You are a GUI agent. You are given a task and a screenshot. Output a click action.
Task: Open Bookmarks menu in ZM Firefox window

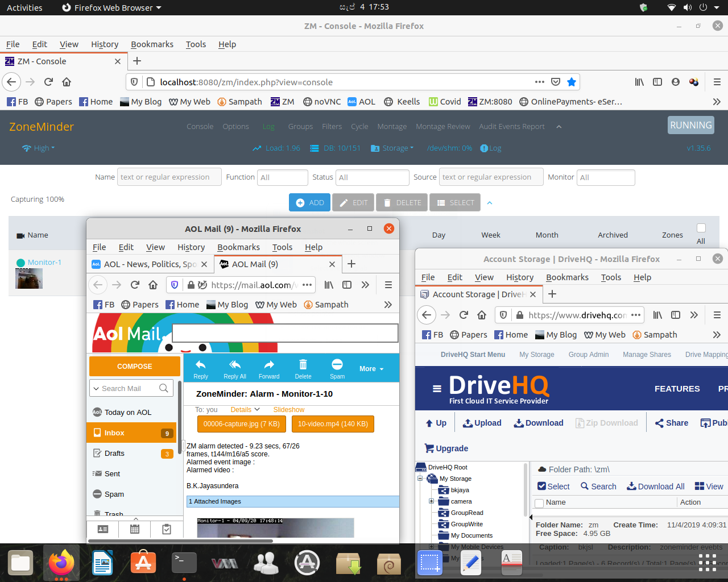[x=152, y=44]
